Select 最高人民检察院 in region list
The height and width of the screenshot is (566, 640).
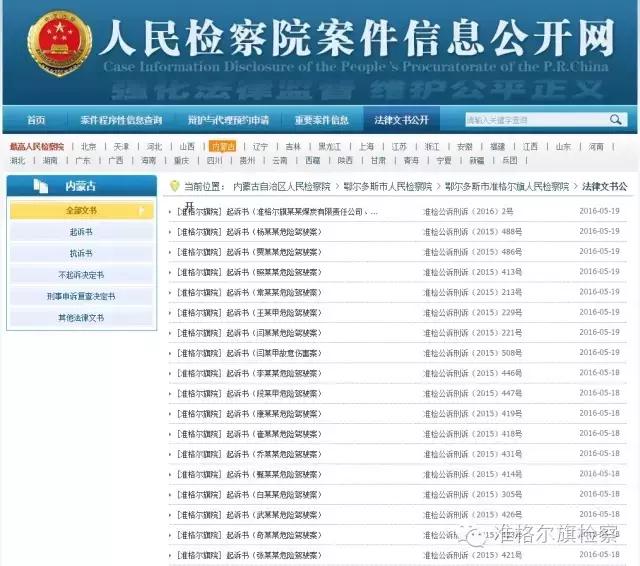tap(37, 146)
